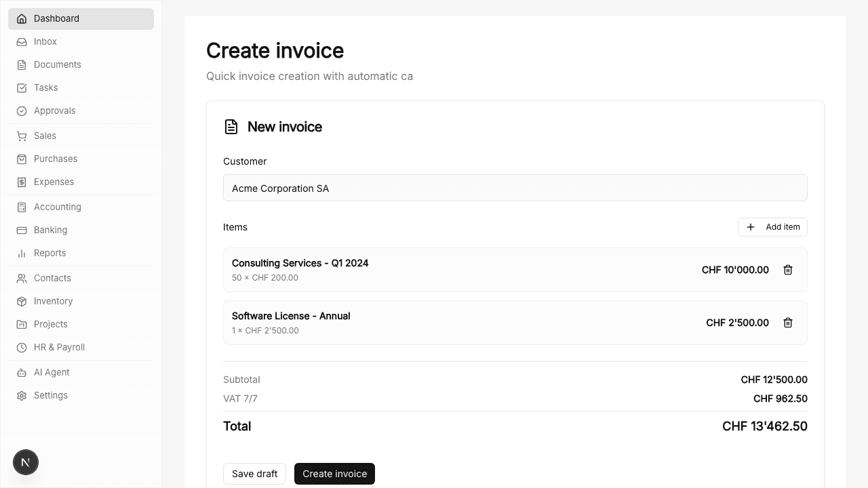This screenshot has height=488, width=868.
Task: Open the user avatar at bottom left
Action: [26, 462]
